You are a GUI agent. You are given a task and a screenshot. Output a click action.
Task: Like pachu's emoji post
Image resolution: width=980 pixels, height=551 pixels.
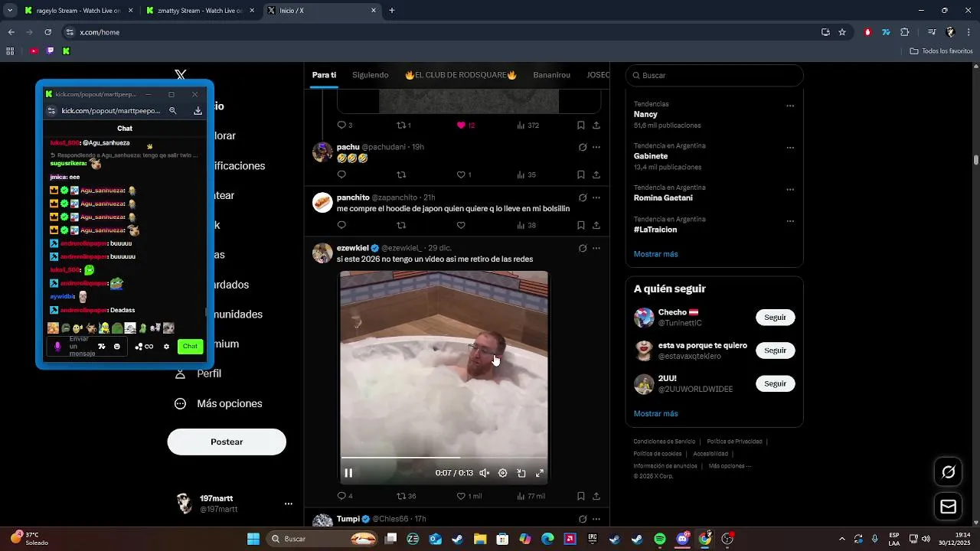463,174
